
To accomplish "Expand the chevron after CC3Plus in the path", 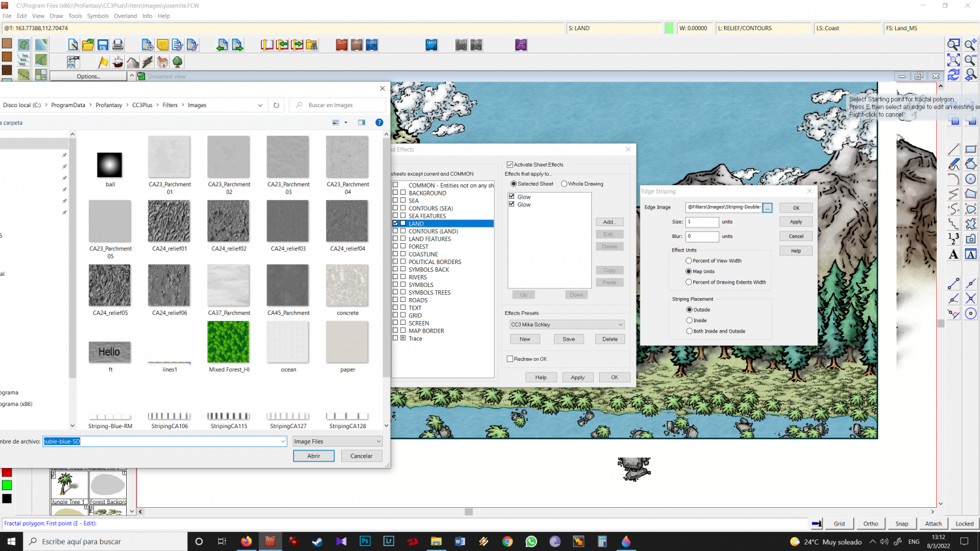I will click(157, 105).
